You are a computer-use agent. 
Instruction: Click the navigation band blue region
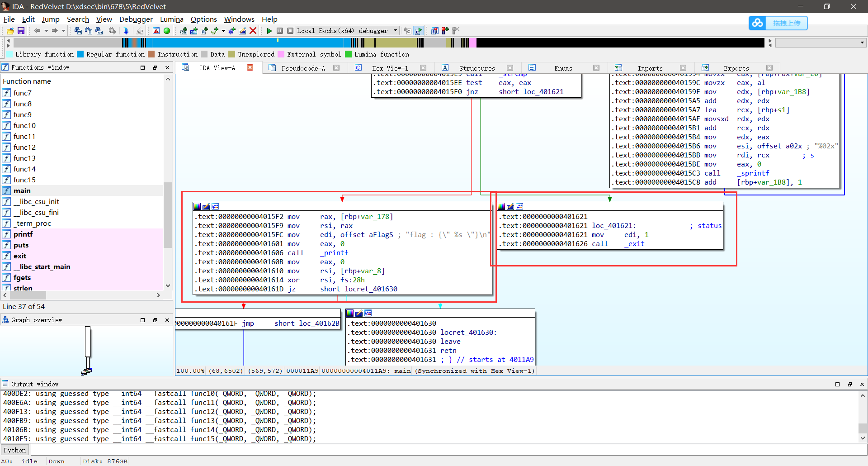click(248, 43)
